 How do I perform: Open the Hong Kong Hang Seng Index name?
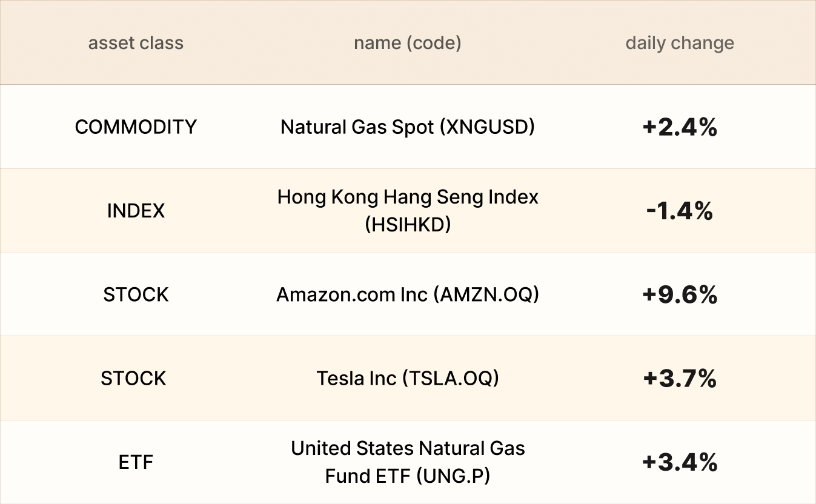point(407,197)
